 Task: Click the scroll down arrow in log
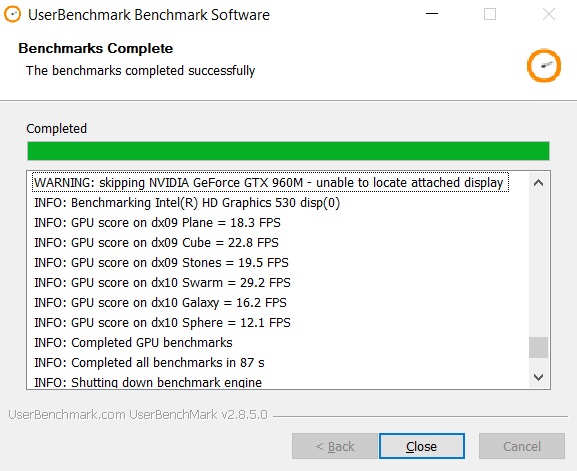[x=538, y=377]
